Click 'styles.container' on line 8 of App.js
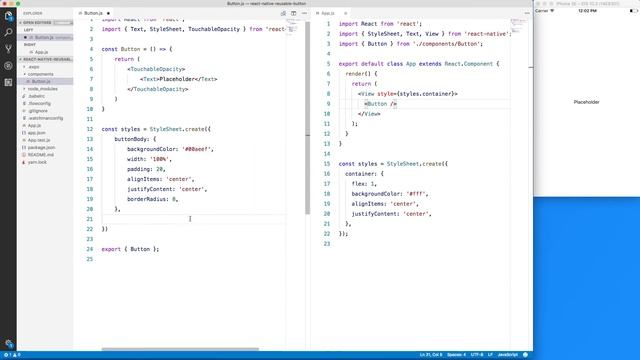 tap(425, 94)
